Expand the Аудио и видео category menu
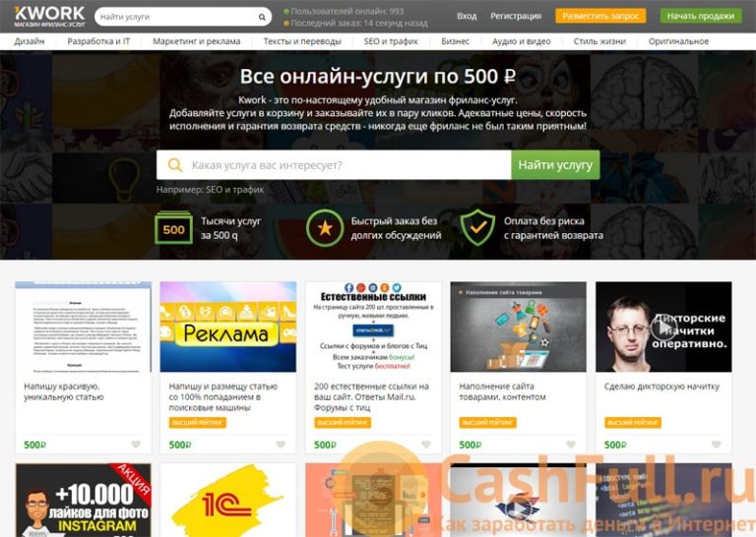756x537 pixels. pos(521,41)
